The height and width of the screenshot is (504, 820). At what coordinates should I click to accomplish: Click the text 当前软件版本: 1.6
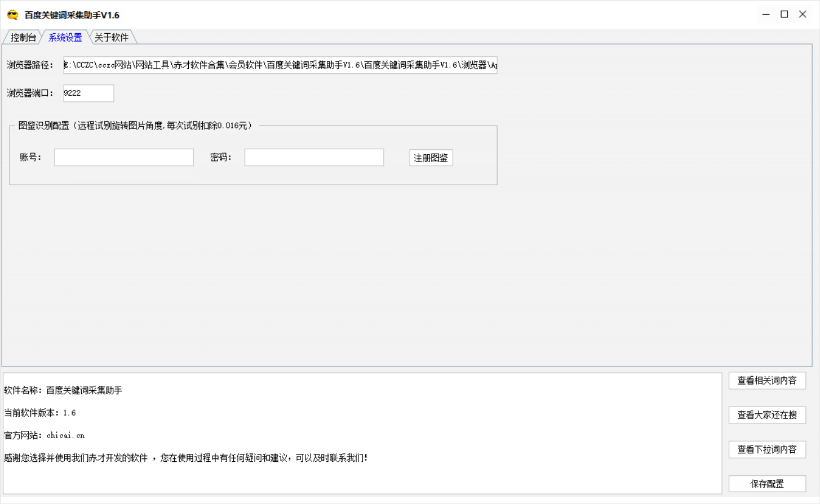click(40, 413)
